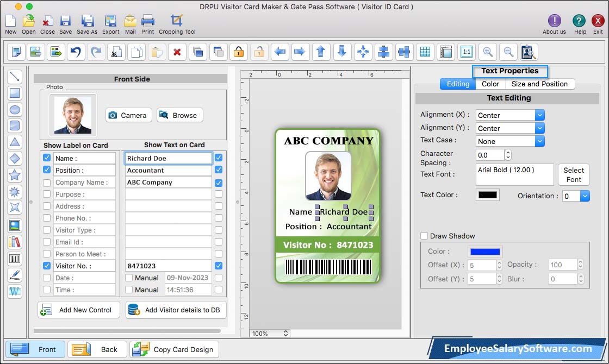Switch to Size and Position tab

539,84
